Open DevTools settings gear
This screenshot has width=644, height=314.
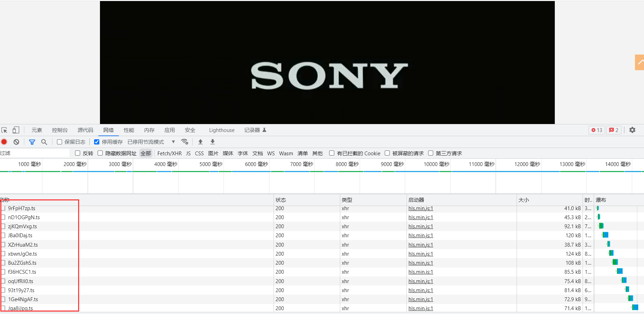[633, 130]
